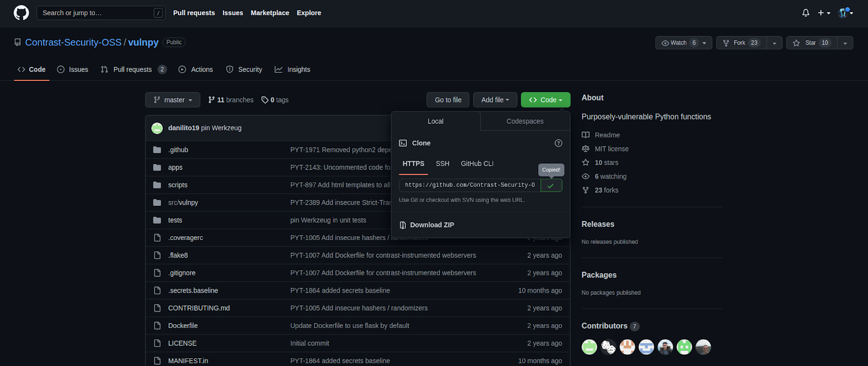Screen dimensions: 868x366
Task: Switch to the Codespaces tab
Action: (x=525, y=121)
